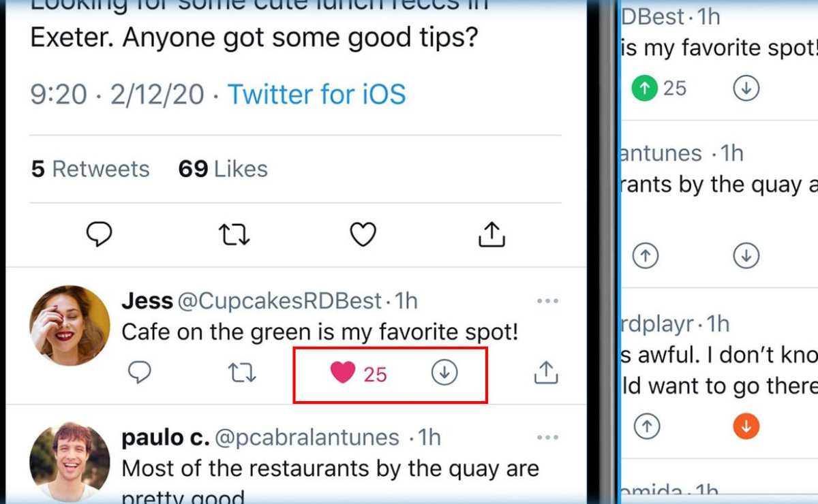Upvote the antunes reply in right panel

tap(646, 255)
